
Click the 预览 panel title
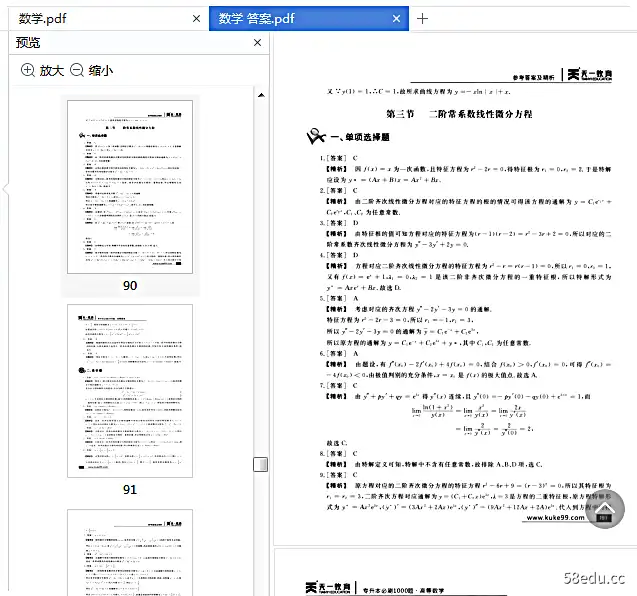coord(28,42)
